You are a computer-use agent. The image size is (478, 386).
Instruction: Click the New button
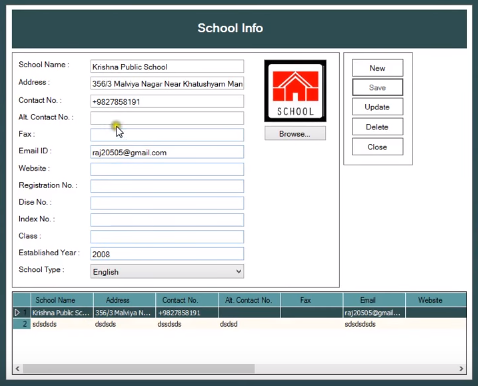click(377, 68)
